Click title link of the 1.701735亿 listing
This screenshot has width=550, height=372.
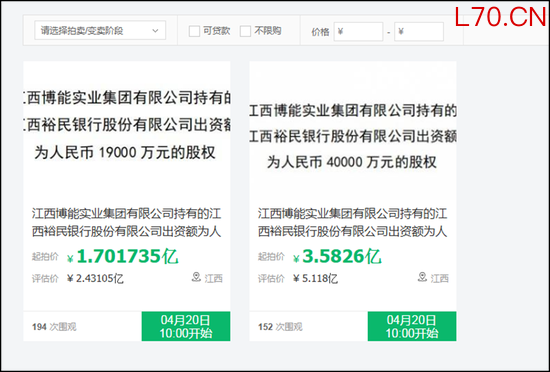click(127, 223)
